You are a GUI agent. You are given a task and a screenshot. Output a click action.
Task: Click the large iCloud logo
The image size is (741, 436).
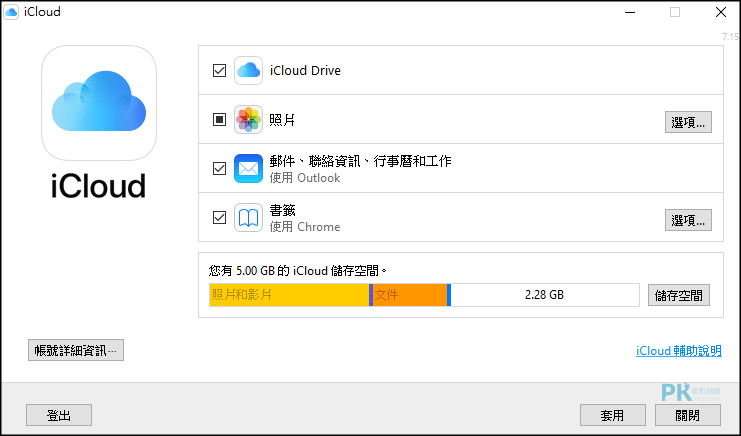click(99, 103)
